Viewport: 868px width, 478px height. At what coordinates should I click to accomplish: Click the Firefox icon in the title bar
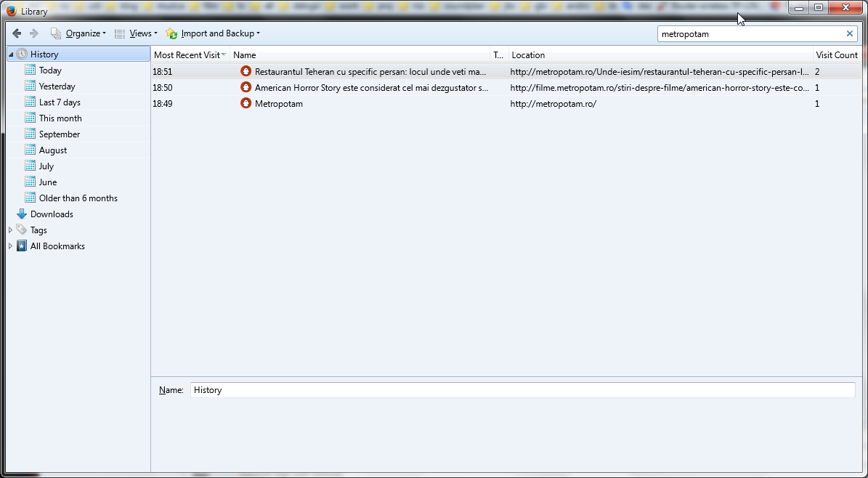coord(11,10)
